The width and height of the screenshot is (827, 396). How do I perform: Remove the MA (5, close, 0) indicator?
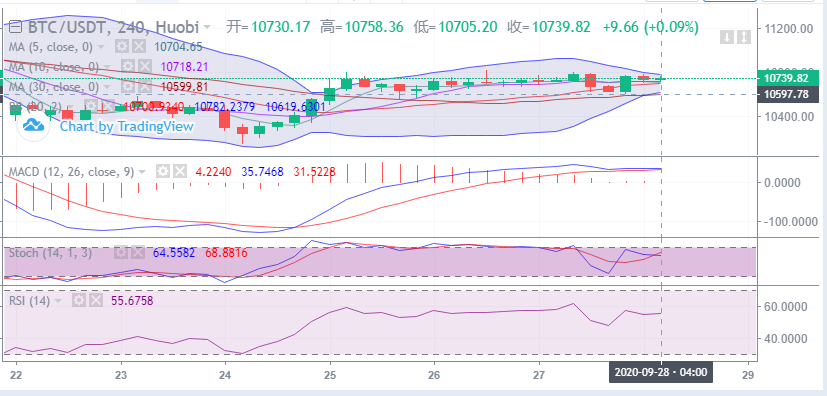pyautogui.click(x=138, y=47)
